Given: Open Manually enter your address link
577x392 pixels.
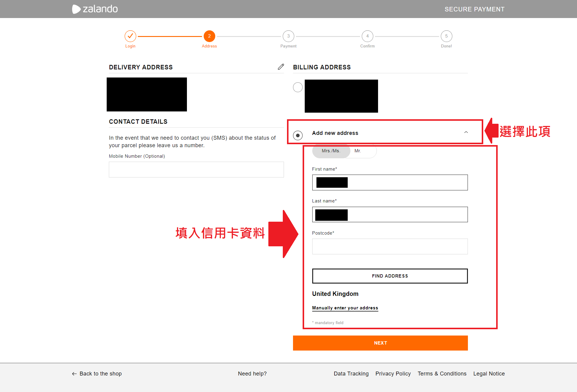Looking at the screenshot, I should [x=345, y=308].
